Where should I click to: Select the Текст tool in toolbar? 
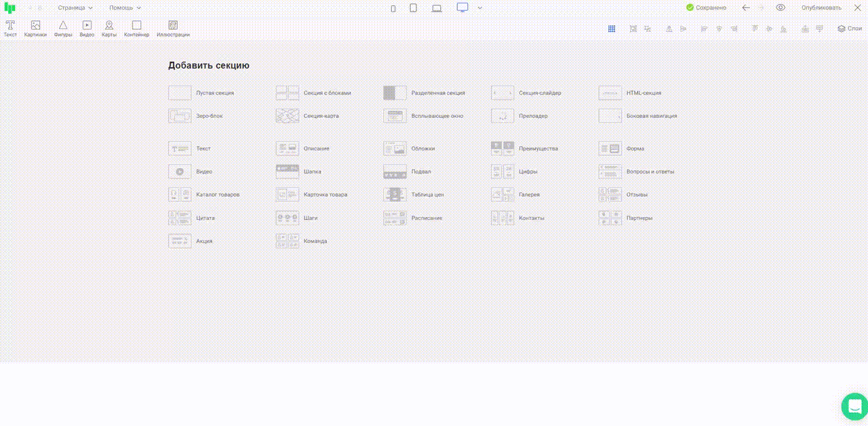(10, 28)
